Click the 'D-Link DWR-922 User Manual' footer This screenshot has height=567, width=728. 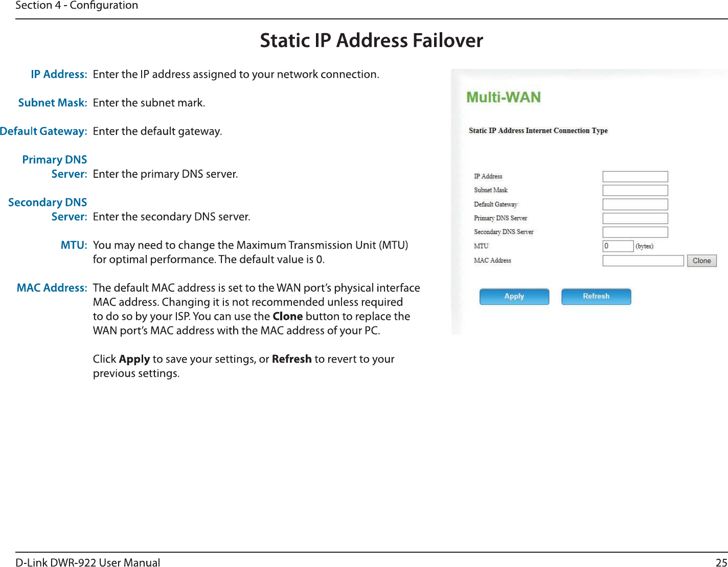[87, 562]
